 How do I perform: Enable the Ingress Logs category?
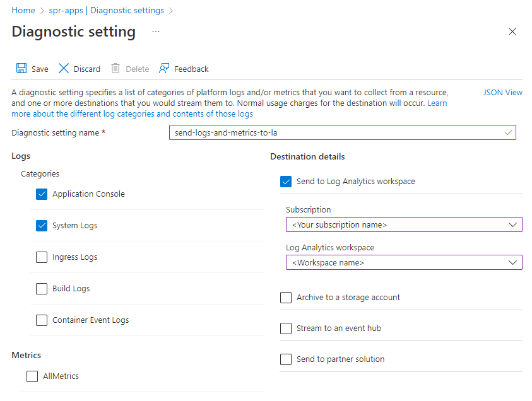42,257
